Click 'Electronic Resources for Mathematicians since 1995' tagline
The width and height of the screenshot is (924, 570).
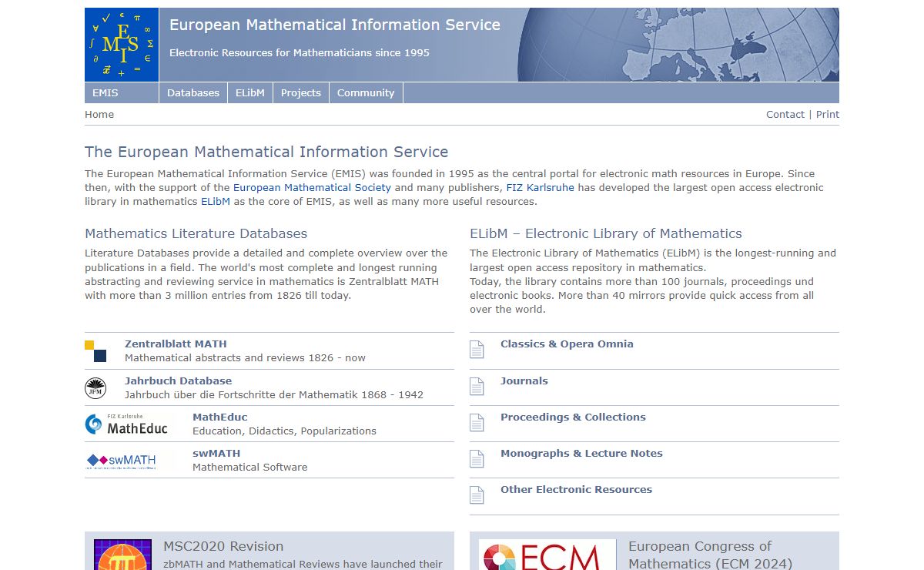(x=300, y=52)
